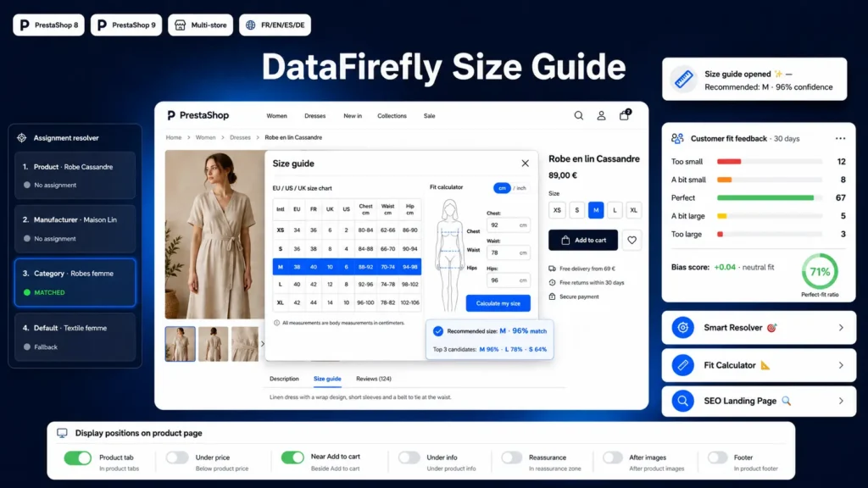Open the shopping cart icon
Screen dimensions: 868x488
click(625, 115)
